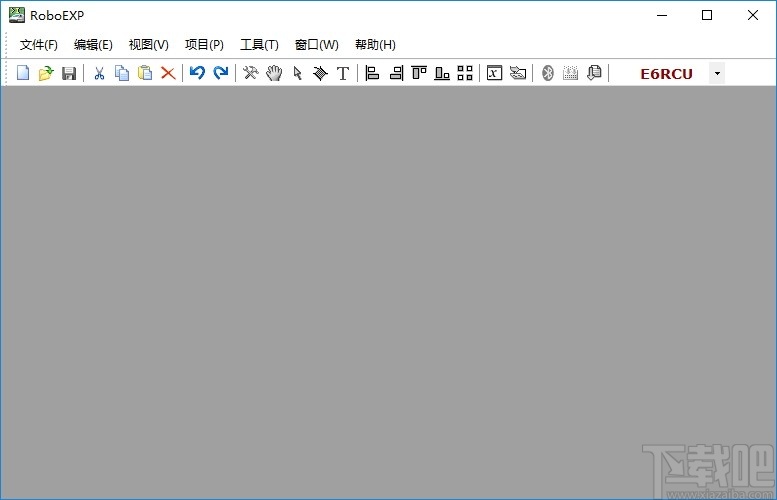Open the hammer and wrench tools icon
Screen dimensions: 777x500
tap(251, 73)
